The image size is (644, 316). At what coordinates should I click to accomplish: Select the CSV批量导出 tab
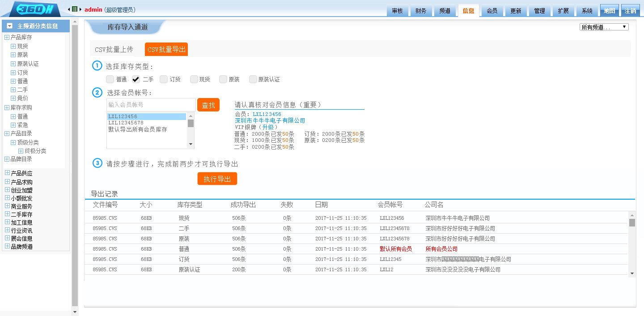166,49
